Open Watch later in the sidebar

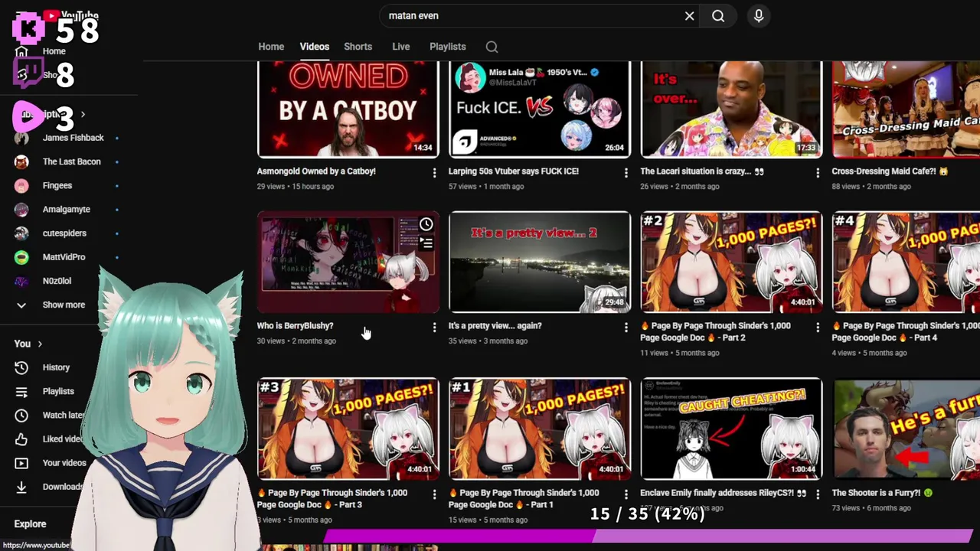click(64, 415)
